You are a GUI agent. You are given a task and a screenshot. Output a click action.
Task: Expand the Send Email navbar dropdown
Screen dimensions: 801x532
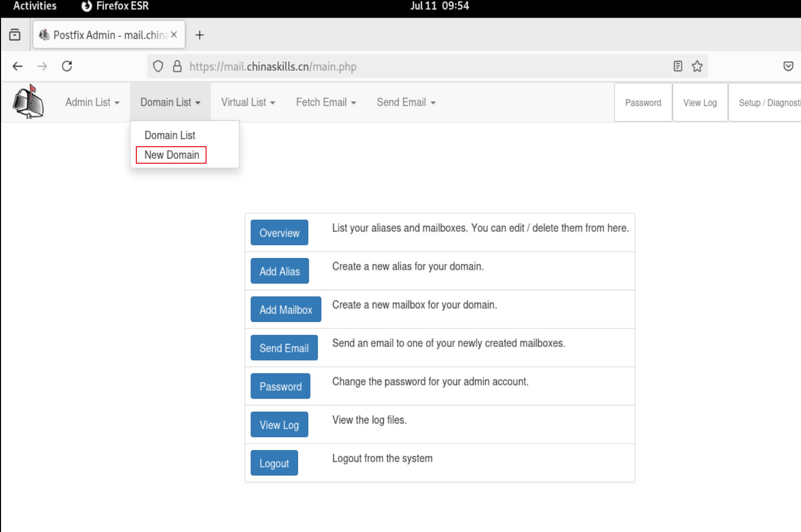406,102
